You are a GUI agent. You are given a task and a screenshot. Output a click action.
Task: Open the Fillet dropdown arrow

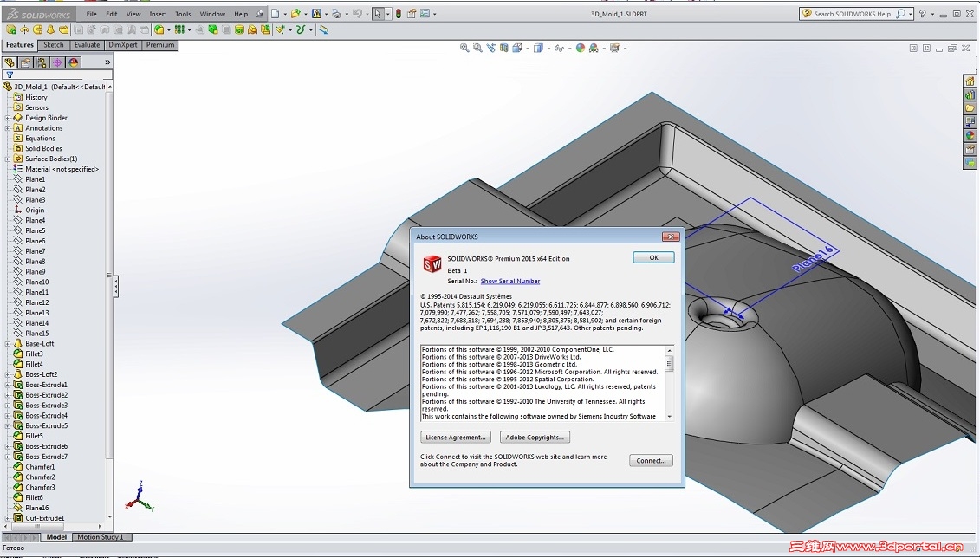[x=169, y=29]
